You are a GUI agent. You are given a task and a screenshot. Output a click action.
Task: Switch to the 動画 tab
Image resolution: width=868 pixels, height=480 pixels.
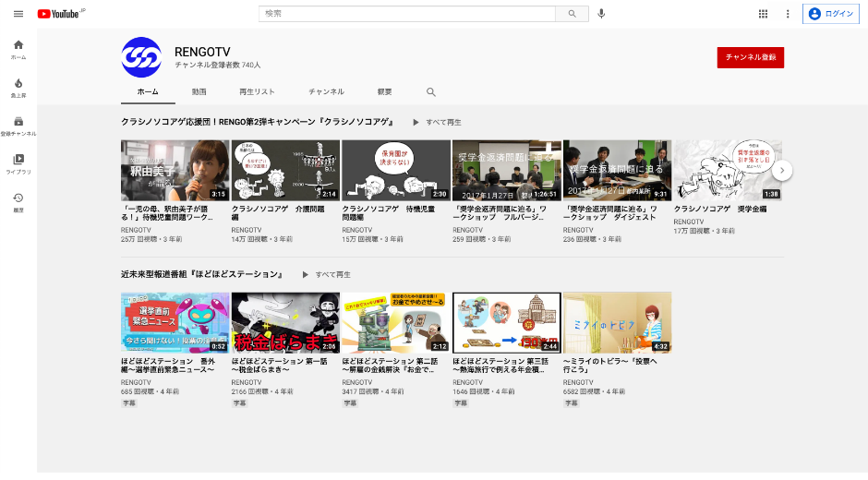click(199, 92)
